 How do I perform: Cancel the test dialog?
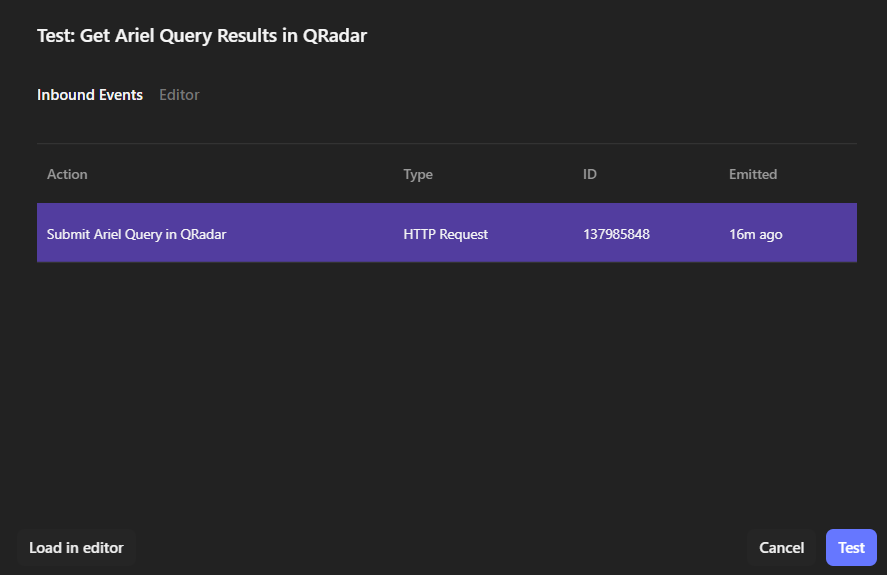pos(781,548)
